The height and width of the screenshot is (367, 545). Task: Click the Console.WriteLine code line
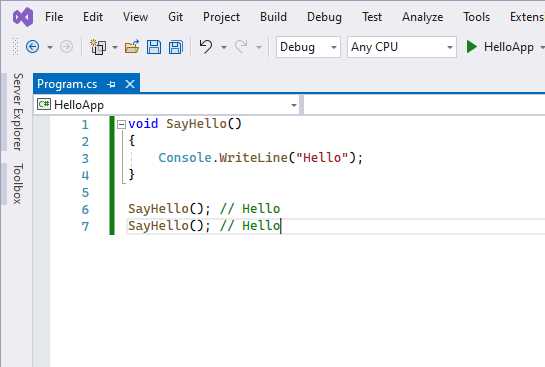261,158
